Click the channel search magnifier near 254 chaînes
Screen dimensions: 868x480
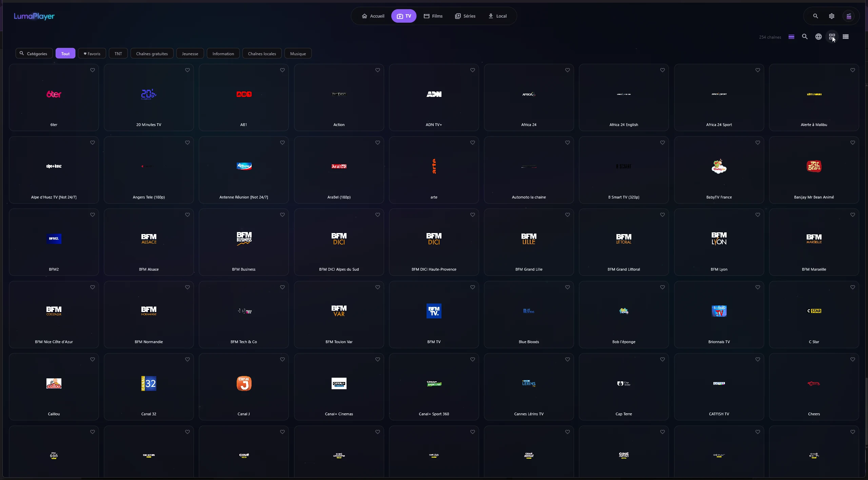[805, 37]
